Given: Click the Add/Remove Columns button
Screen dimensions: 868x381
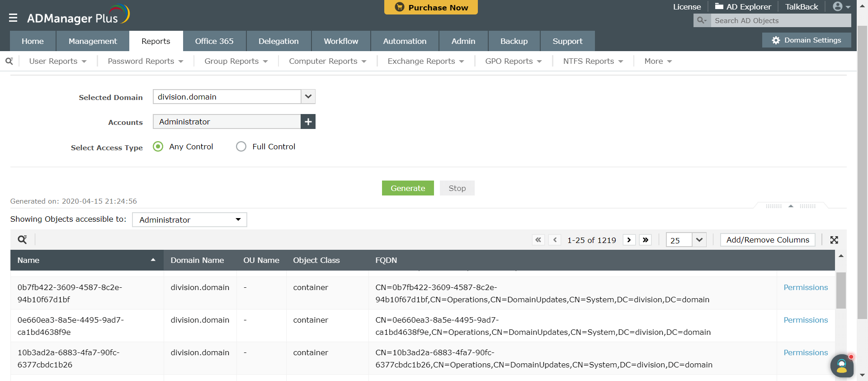Looking at the screenshot, I should pos(768,240).
